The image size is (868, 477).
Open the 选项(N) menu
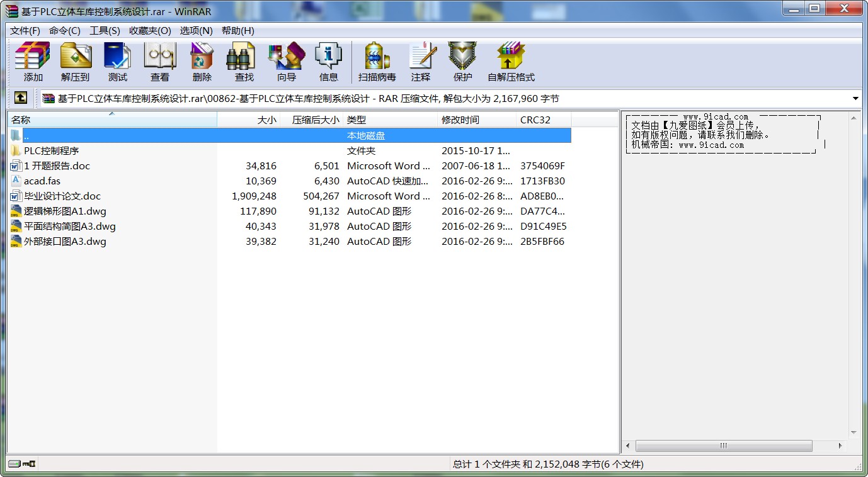(197, 30)
